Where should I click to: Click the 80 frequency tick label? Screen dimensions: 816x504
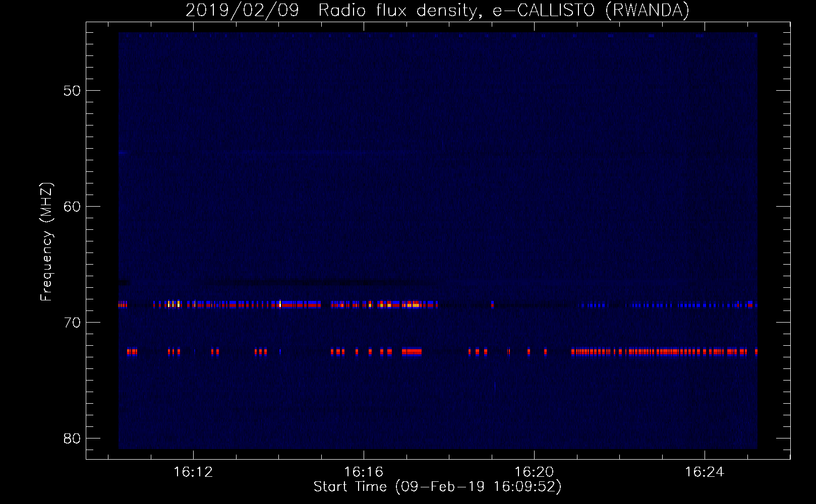pos(72,438)
